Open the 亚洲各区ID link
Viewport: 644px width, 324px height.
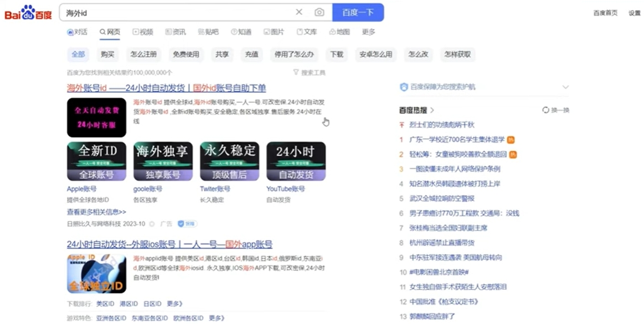111,318
